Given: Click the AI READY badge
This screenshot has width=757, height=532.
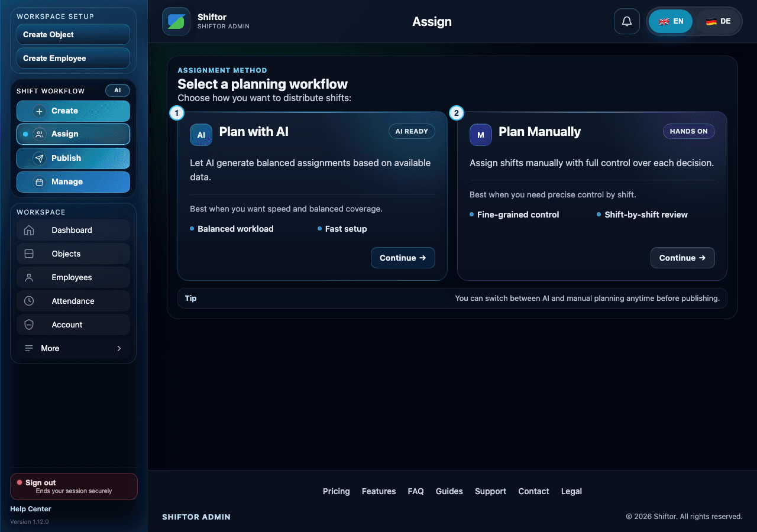Looking at the screenshot, I should tap(412, 131).
